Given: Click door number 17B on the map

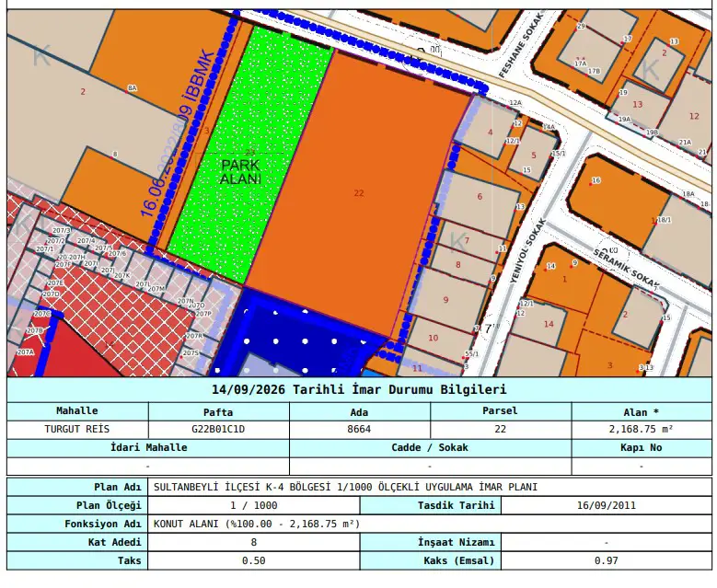Looking at the screenshot, I should click(x=594, y=71).
